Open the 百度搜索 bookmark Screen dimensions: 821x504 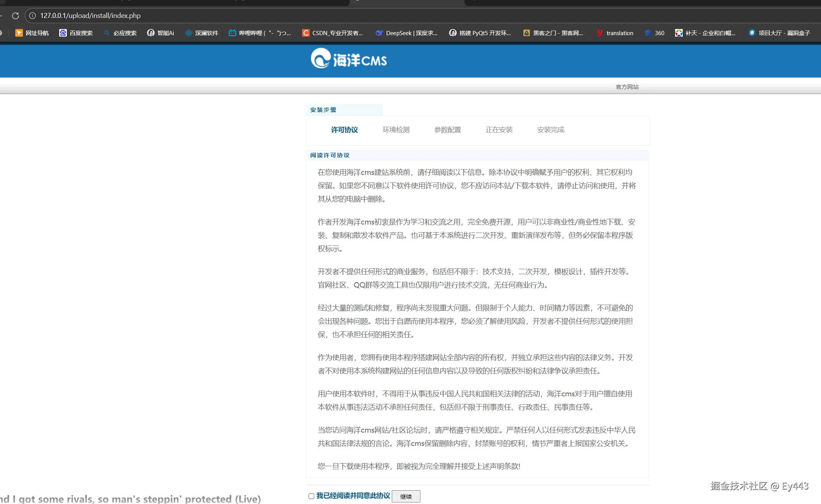(76, 33)
